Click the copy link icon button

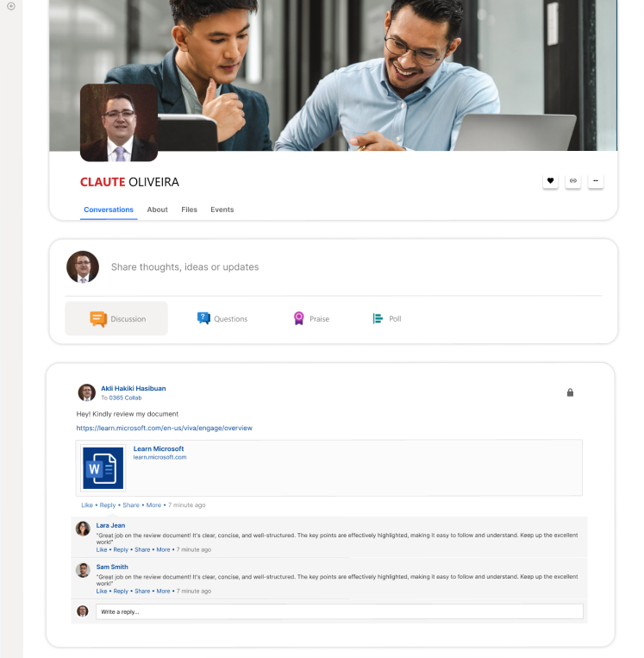pos(573,181)
